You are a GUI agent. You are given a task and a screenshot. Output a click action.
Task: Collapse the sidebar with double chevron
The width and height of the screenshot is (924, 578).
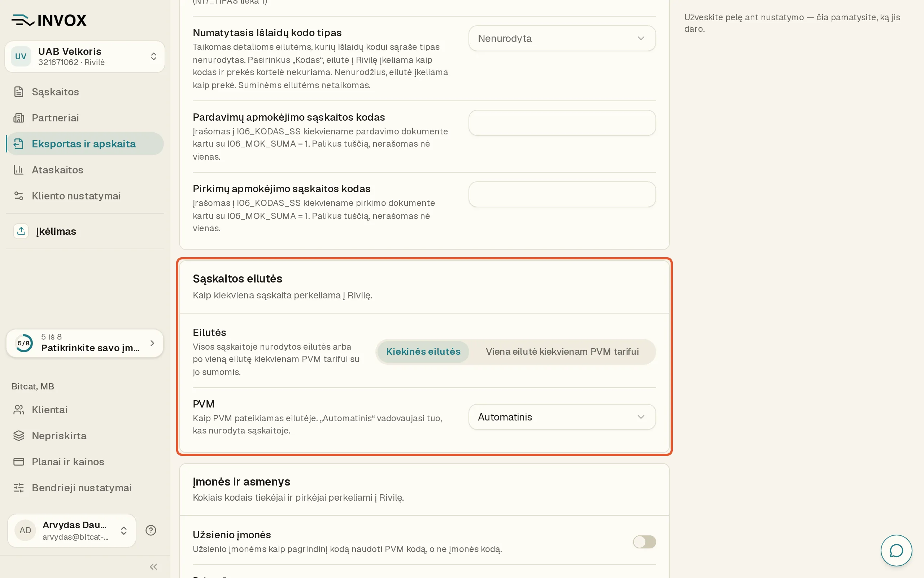[x=153, y=566]
